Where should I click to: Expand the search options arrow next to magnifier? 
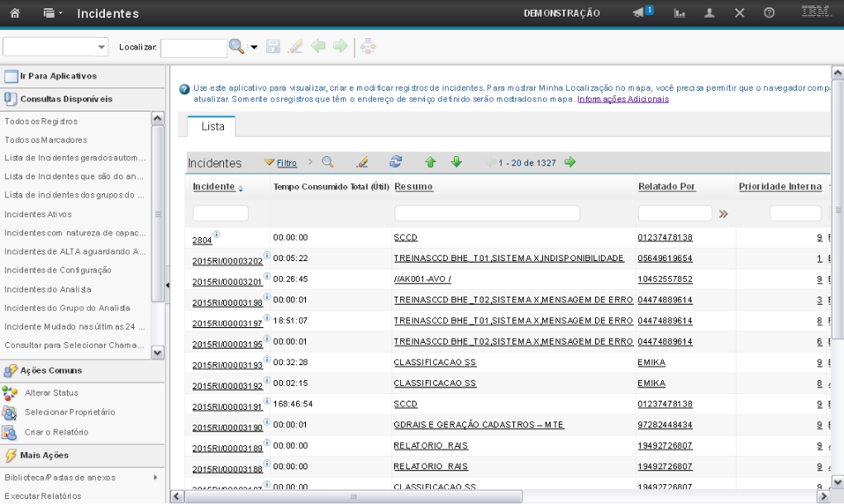click(255, 48)
